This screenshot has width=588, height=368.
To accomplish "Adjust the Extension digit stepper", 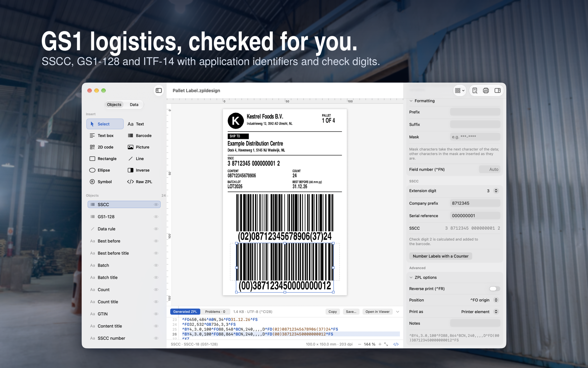I will click(x=496, y=191).
